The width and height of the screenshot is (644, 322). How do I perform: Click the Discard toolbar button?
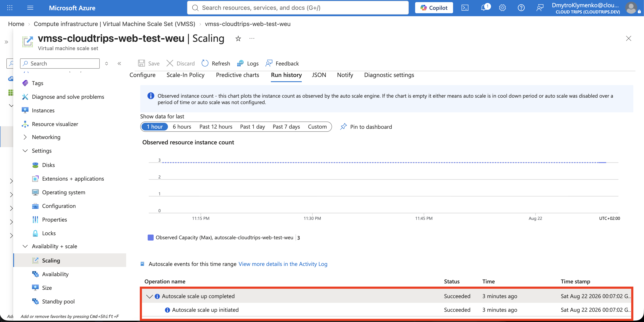[180, 64]
